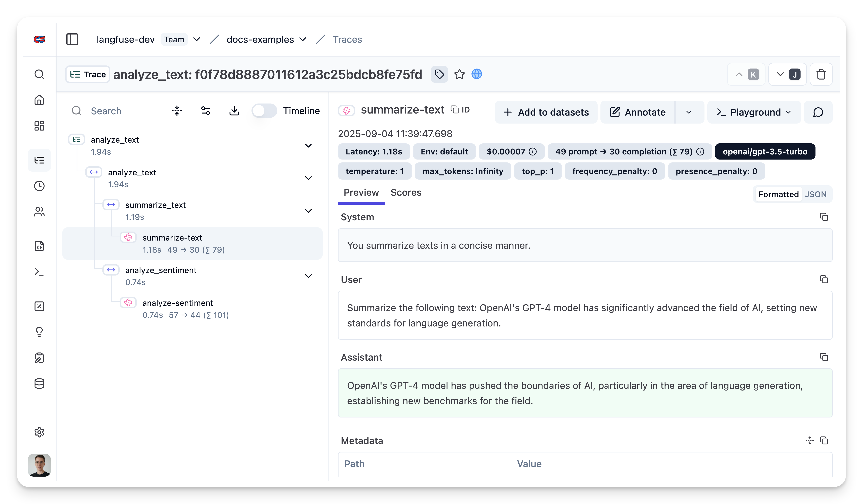Star this trace as favorite
Image resolution: width=863 pixels, height=504 pixels.
(459, 74)
